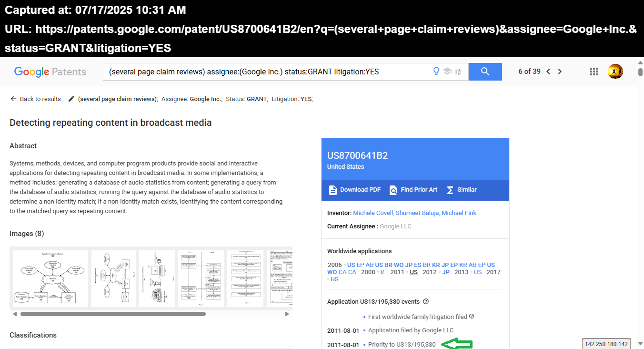
Task: Open the third image thumbnail with computer
Action: [157, 278]
